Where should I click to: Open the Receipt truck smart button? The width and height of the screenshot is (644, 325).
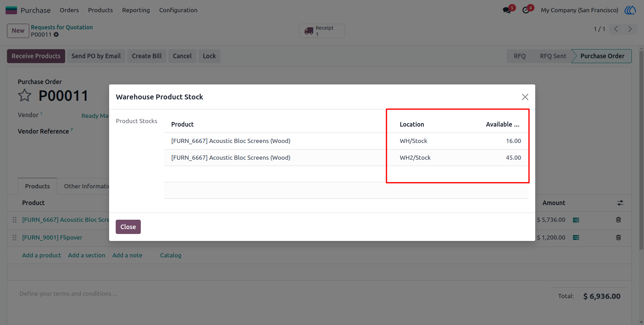[322, 31]
